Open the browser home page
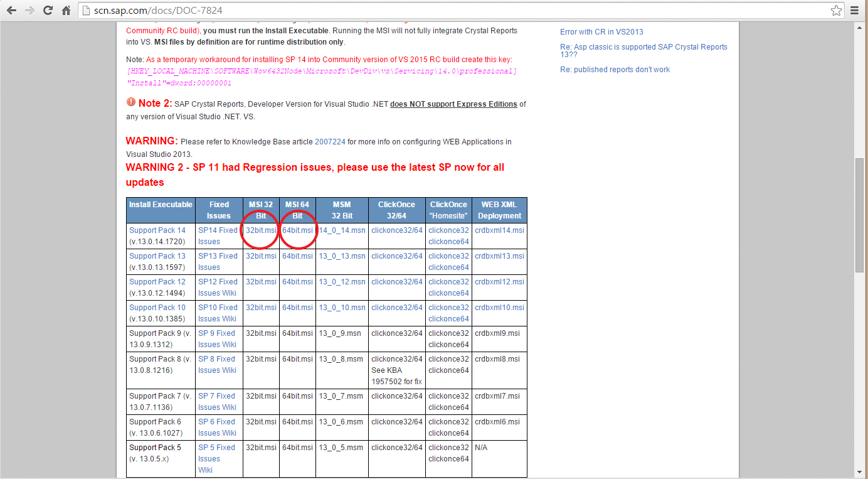 (x=66, y=11)
